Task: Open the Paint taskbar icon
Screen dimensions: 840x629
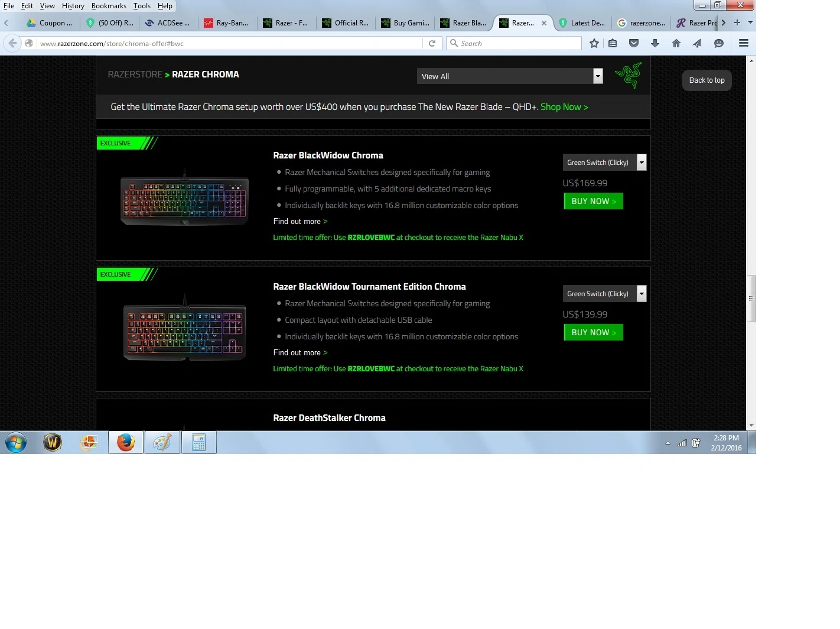Action: (162, 442)
